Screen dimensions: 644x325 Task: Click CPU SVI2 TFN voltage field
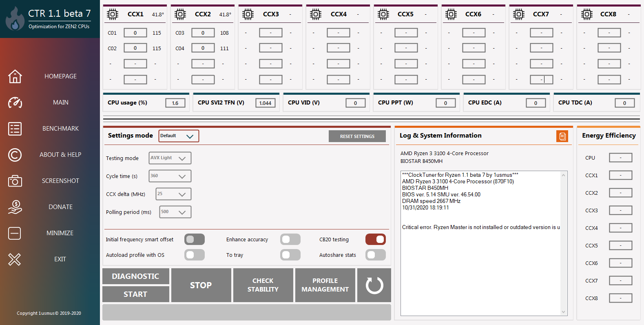266,103
